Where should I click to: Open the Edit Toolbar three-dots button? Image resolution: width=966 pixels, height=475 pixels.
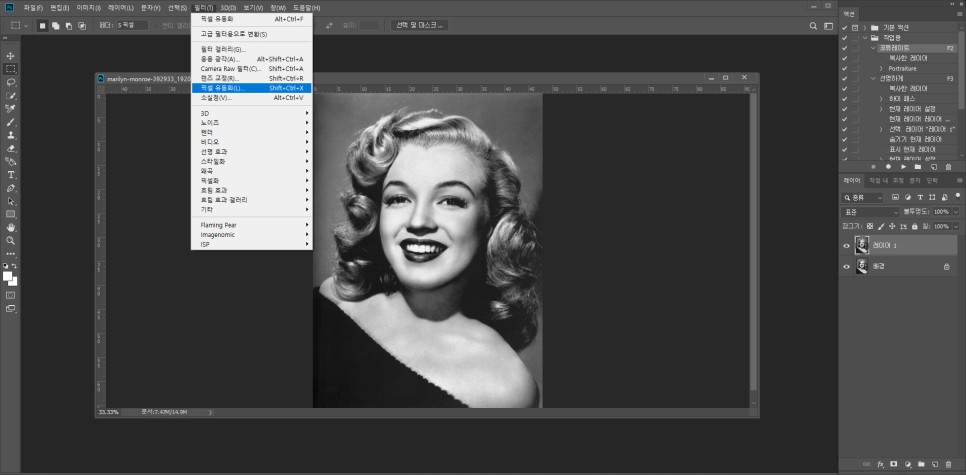(10, 253)
